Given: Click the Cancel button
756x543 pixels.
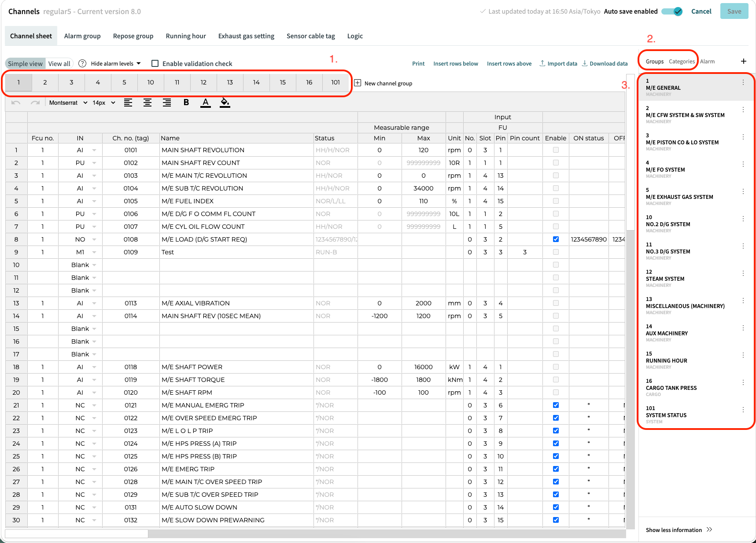Looking at the screenshot, I should [x=701, y=11].
